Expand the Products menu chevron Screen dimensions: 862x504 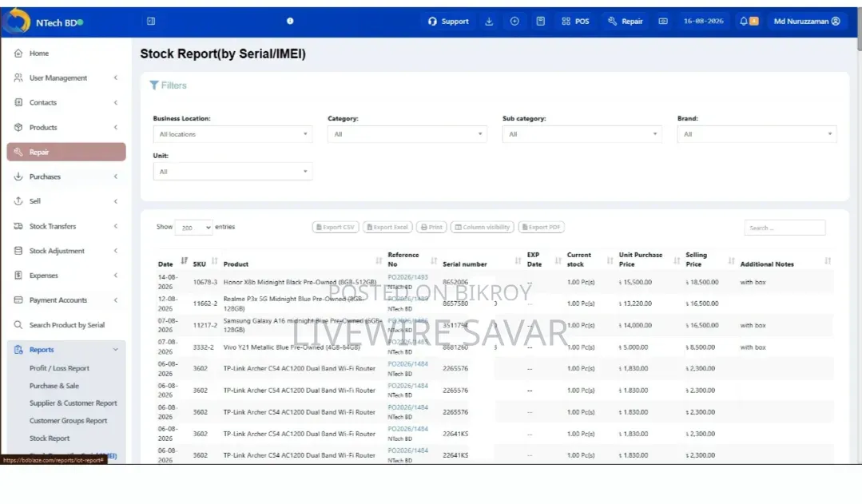click(116, 128)
